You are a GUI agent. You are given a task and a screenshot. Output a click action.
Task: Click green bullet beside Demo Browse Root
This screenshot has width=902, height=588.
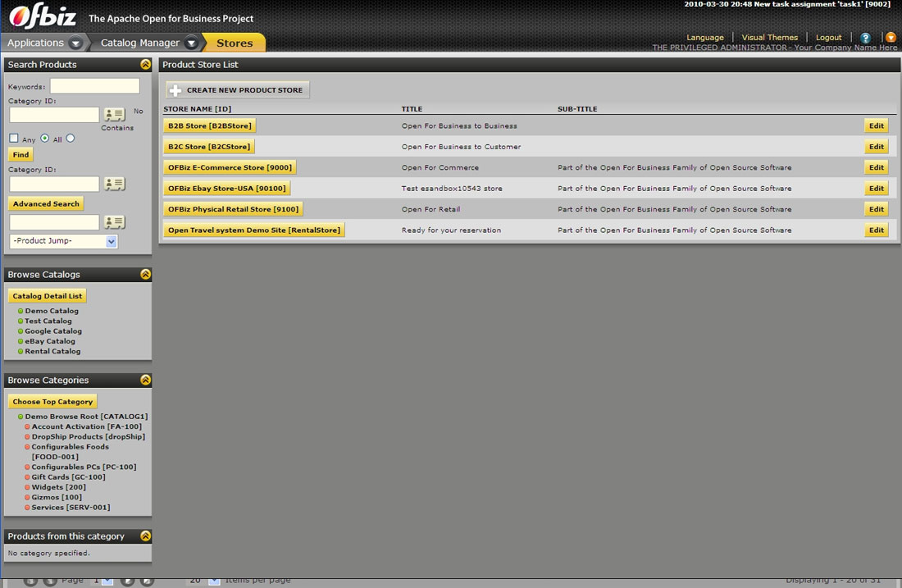coord(20,417)
